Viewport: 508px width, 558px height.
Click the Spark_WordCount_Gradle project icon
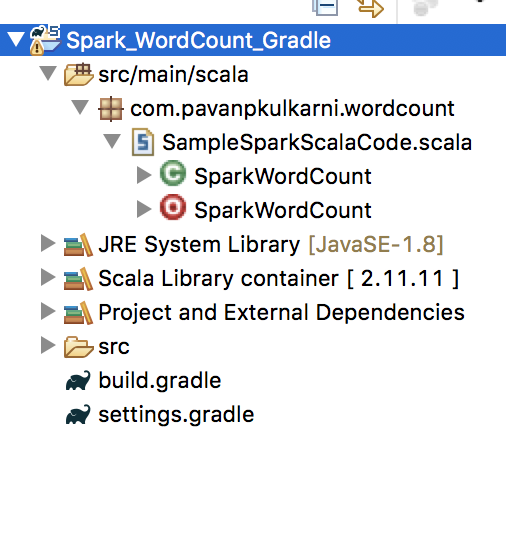(44, 40)
